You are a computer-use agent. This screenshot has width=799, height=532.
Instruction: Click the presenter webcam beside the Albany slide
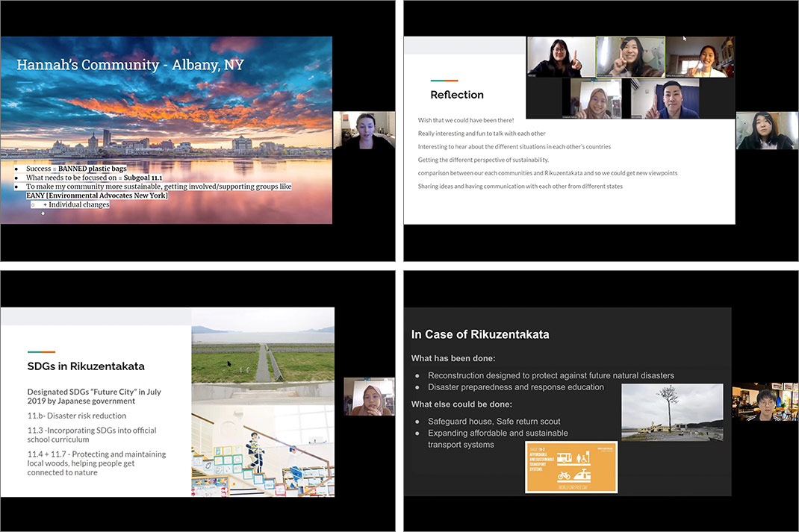pyautogui.click(x=364, y=130)
